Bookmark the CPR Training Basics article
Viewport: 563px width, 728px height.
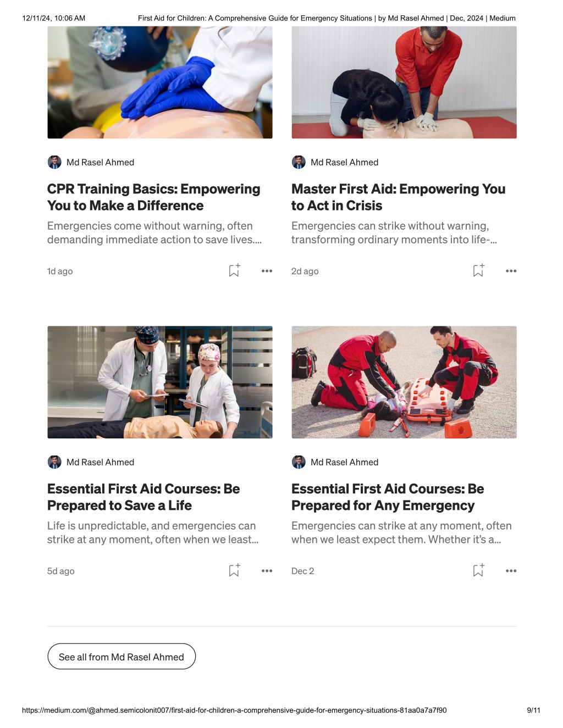click(234, 270)
